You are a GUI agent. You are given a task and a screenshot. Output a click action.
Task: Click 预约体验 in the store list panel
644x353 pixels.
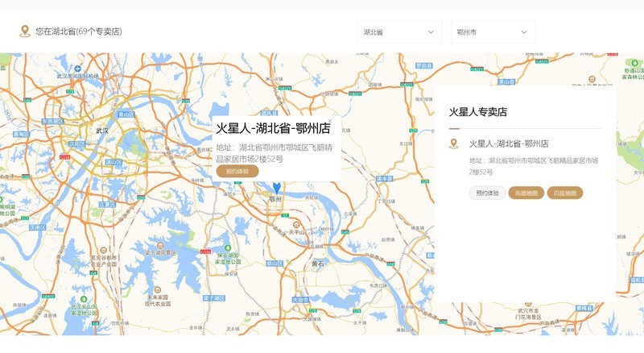click(488, 193)
